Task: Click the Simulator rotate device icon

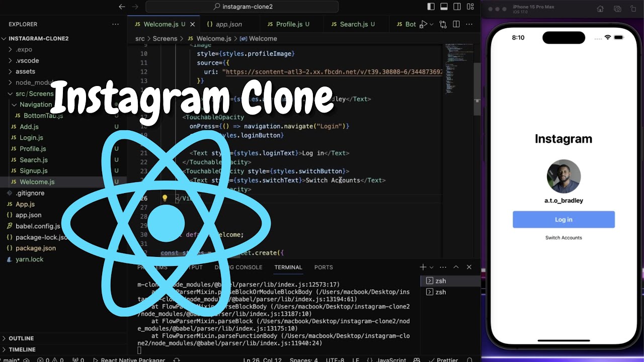Action: pyautogui.click(x=634, y=9)
